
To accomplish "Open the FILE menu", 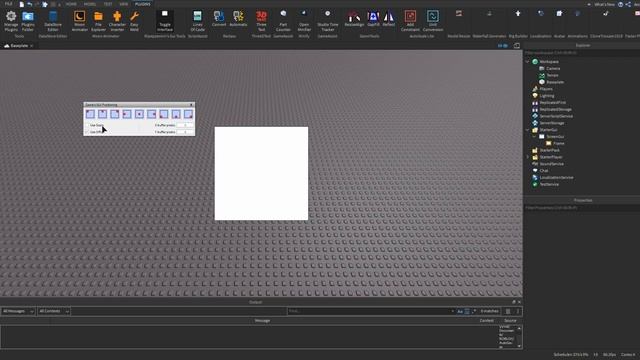I will click(8, 4).
